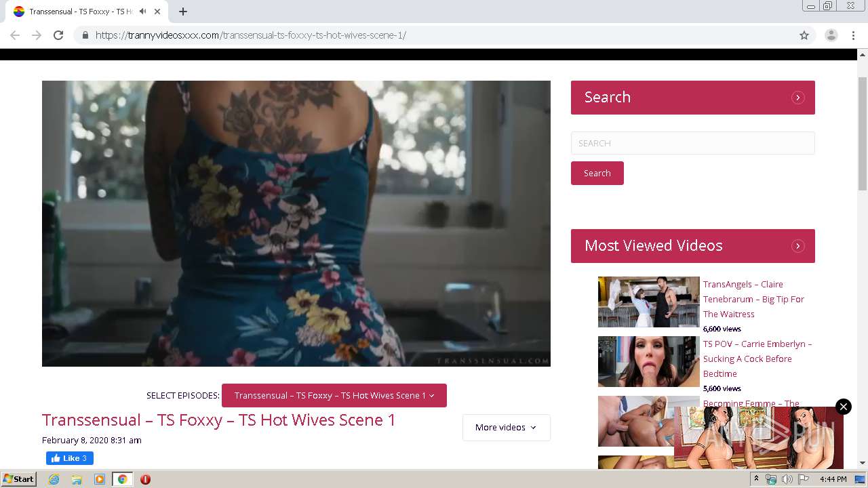Reload the current page
This screenshot has height=488, width=868.
click(x=58, y=35)
